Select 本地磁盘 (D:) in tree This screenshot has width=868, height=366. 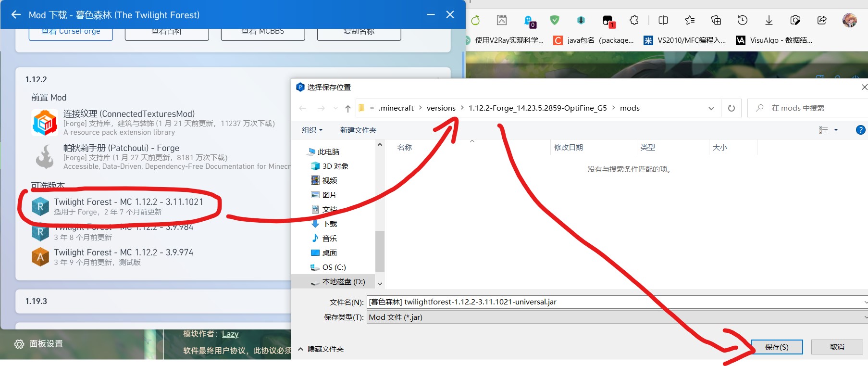point(338,282)
